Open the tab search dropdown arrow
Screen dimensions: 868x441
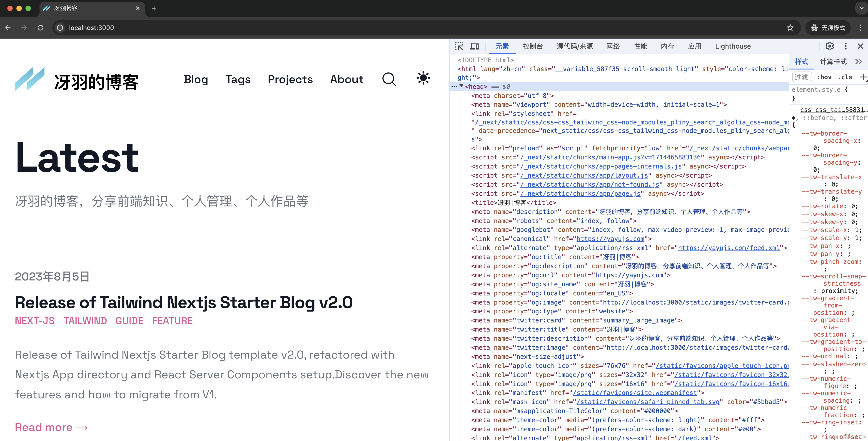click(861, 8)
